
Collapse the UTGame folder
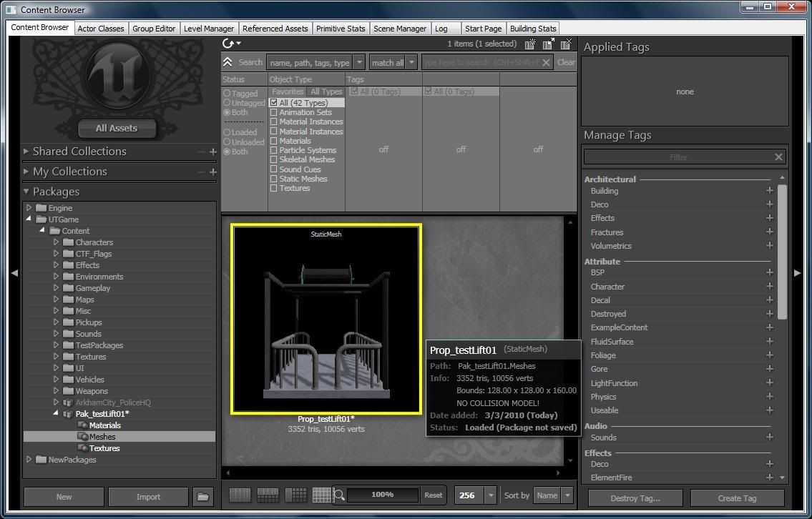[29, 219]
